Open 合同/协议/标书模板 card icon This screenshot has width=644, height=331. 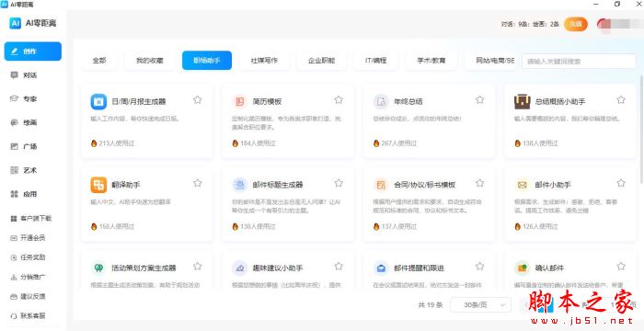coord(381,185)
